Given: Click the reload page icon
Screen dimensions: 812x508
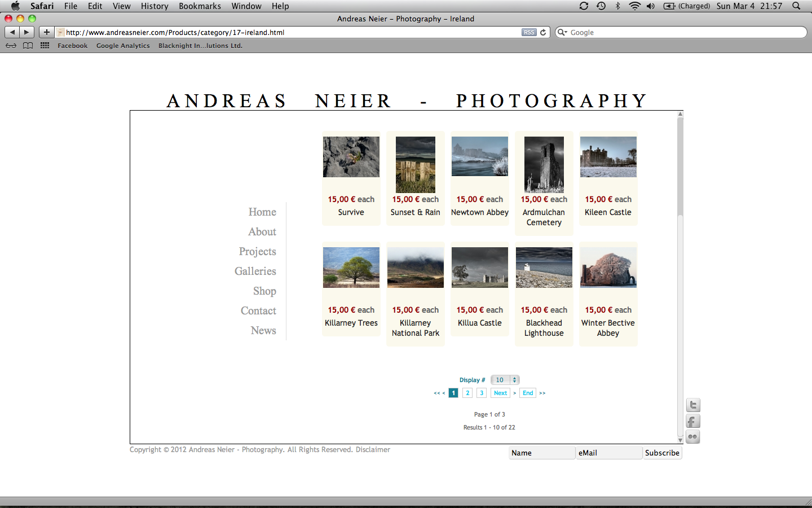Looking at the screenshot, I should (x=543, y=32).
